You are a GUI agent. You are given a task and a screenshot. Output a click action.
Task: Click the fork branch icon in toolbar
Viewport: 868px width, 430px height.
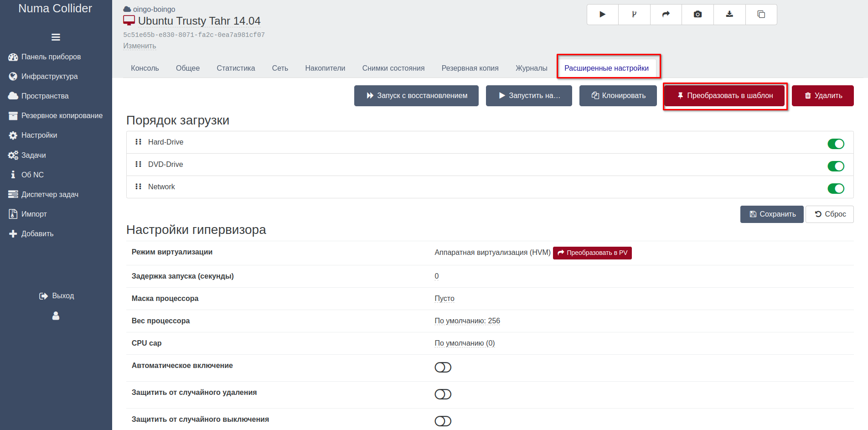[x=634, y=15]
